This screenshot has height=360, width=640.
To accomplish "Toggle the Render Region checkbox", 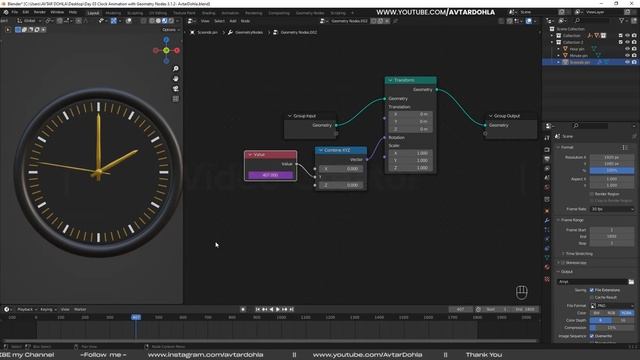I will [591, 194].
